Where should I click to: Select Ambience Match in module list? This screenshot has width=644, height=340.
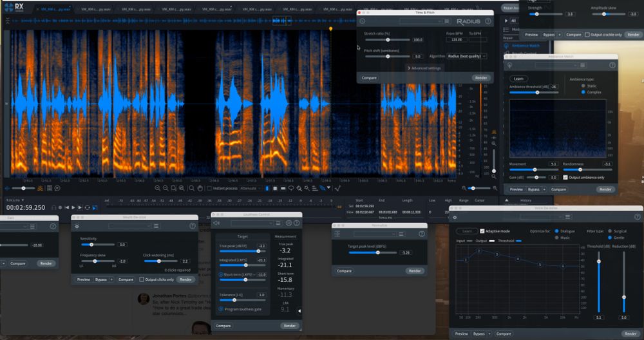526,46
